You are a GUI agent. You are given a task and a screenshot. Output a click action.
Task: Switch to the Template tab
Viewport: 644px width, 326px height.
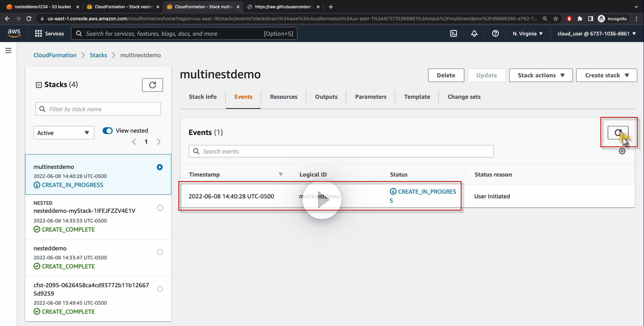417,97
